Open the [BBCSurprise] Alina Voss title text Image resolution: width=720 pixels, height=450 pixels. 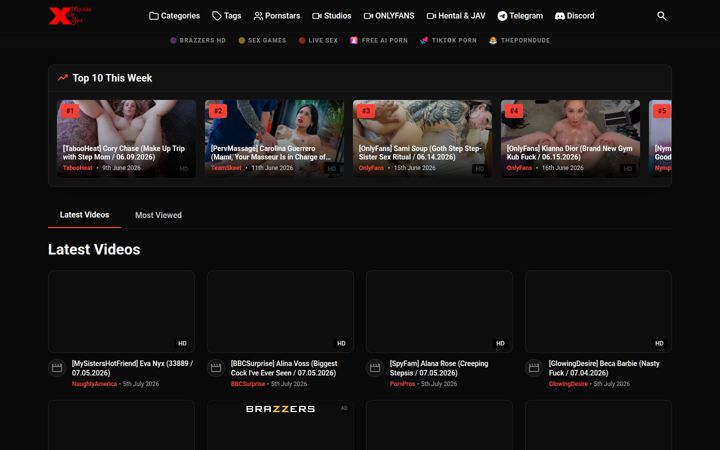click(284, 368)
